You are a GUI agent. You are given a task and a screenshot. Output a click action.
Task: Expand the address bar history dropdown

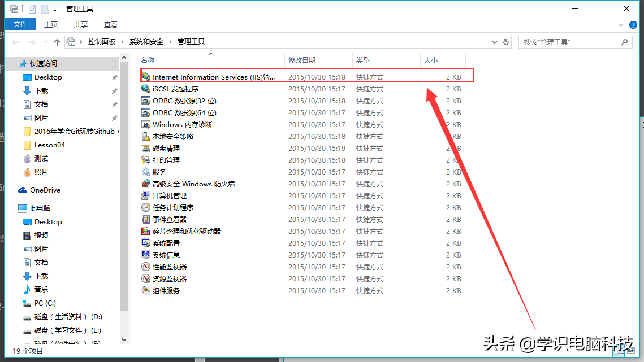click(x=495, y=42)
